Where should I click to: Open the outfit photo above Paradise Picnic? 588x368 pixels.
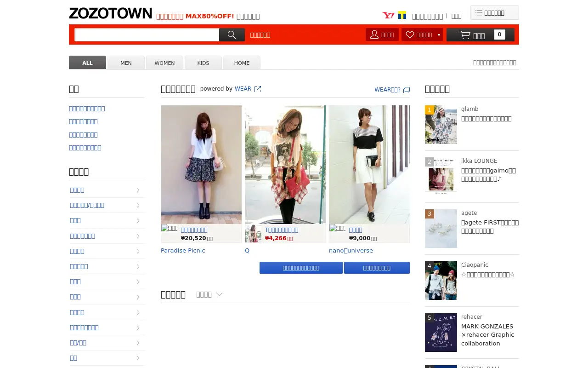[x=201, y=165]
